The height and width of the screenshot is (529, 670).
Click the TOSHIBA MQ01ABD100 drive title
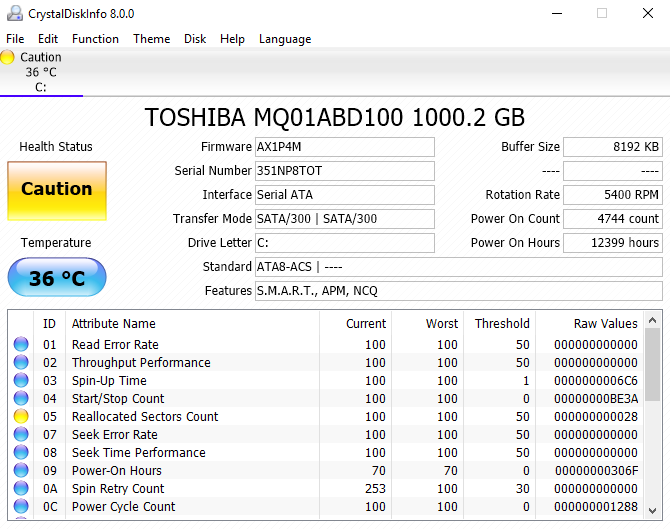pyautogui.click(x=335, y=117)
